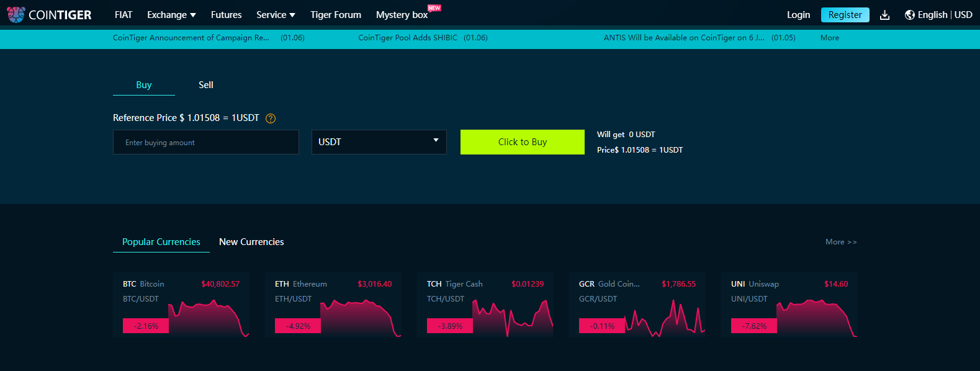Open the BTC Bitcoin currency card

click(x=181, y=305)
